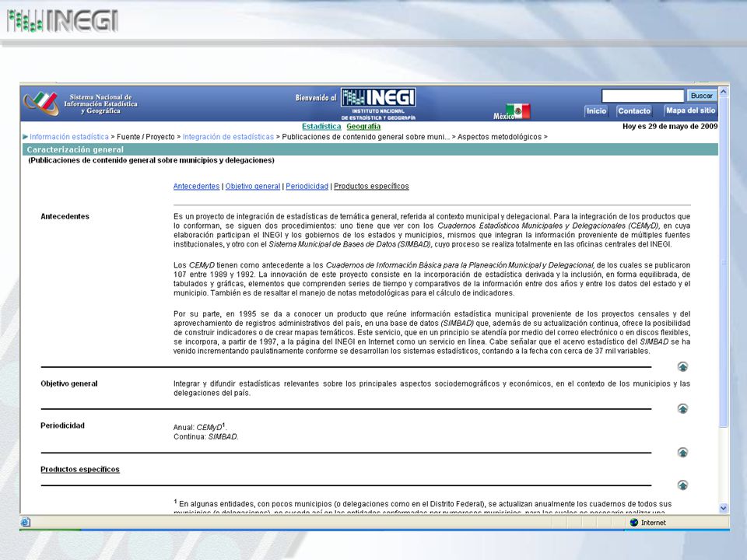Click the Aspectos metodológicos breadcrumb text

tap(500, 137)
